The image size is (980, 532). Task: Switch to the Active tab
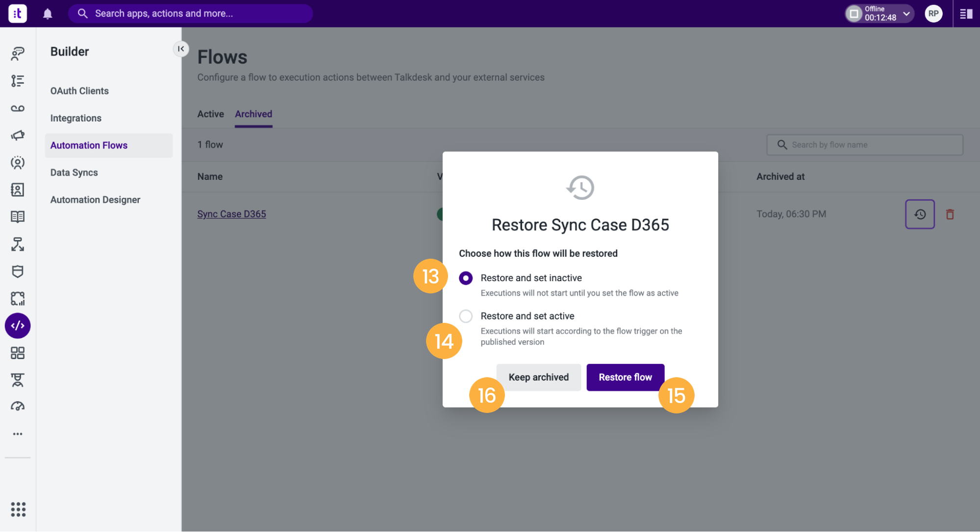tap(211, 114)
